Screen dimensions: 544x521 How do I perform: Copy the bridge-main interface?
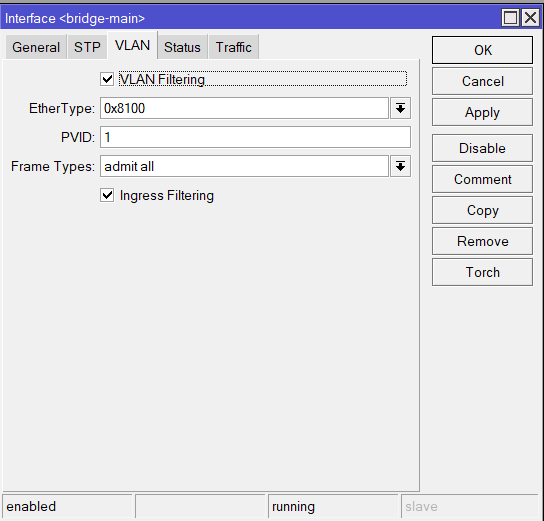(x=482, y=210)
